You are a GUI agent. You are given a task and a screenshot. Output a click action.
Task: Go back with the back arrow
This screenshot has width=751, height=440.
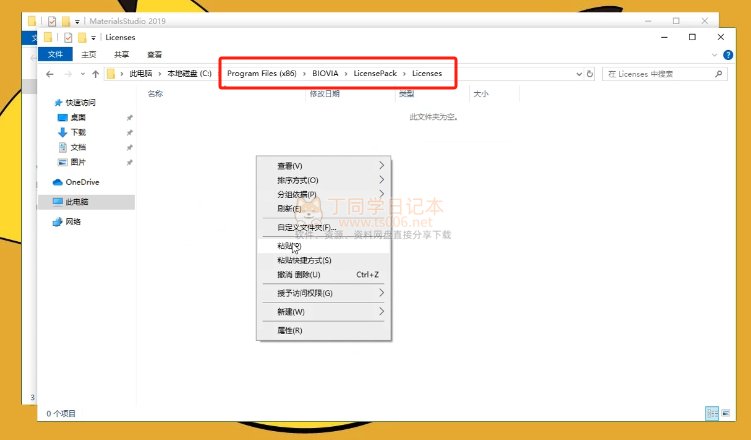coord(50,74)
